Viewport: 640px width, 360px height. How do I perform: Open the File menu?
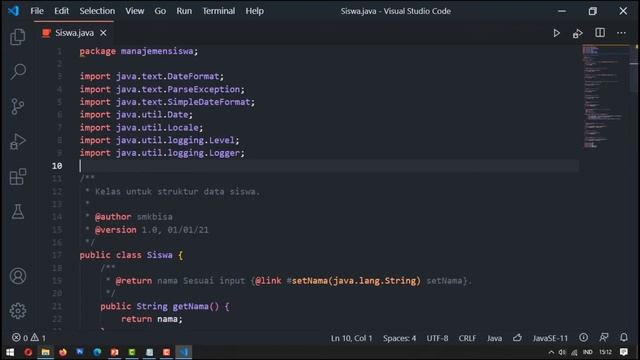point(37,11)
